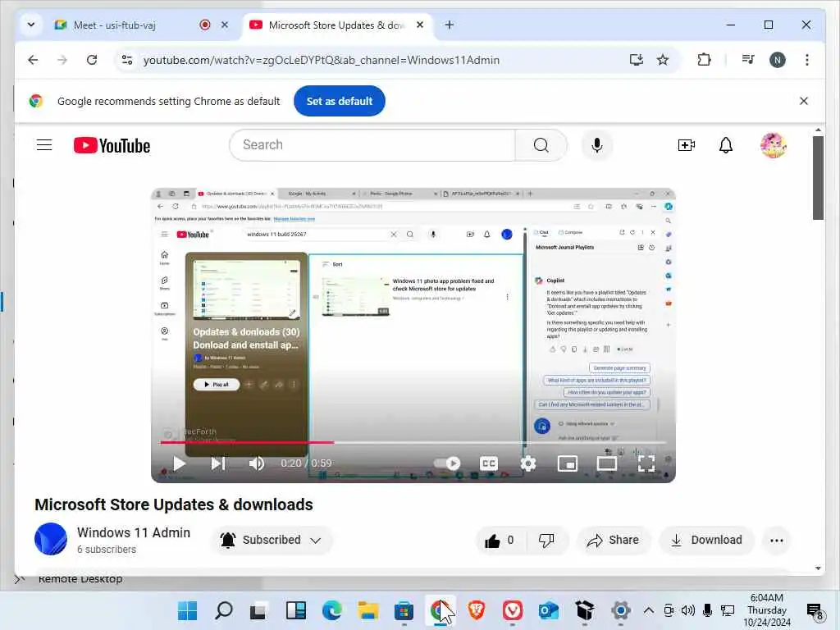Click into the YouTube Search field
Screen dimensions: 840x630
372,145
